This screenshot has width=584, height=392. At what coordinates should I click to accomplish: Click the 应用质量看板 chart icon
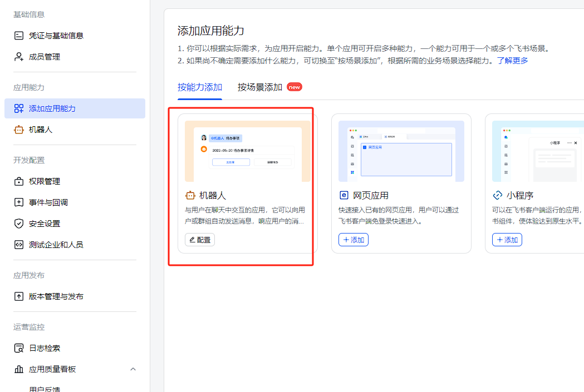coord(18,369)
